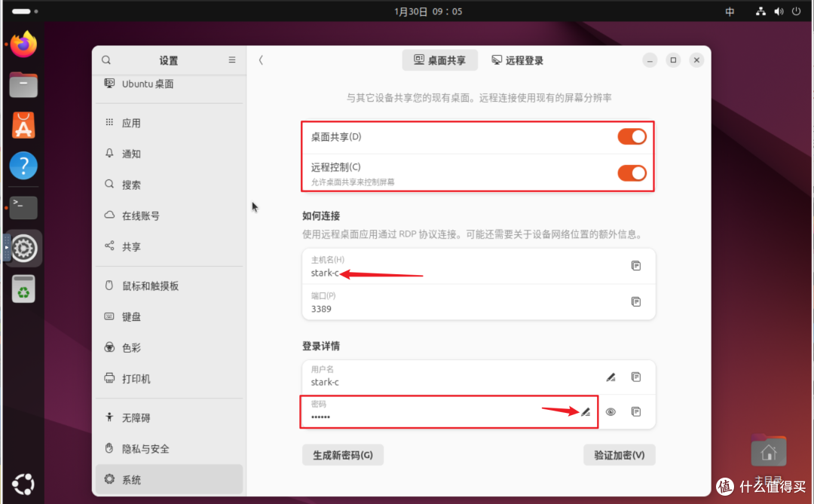Open 无障碍 settings
Screen dimensions: 814x504
click(170, 418)
